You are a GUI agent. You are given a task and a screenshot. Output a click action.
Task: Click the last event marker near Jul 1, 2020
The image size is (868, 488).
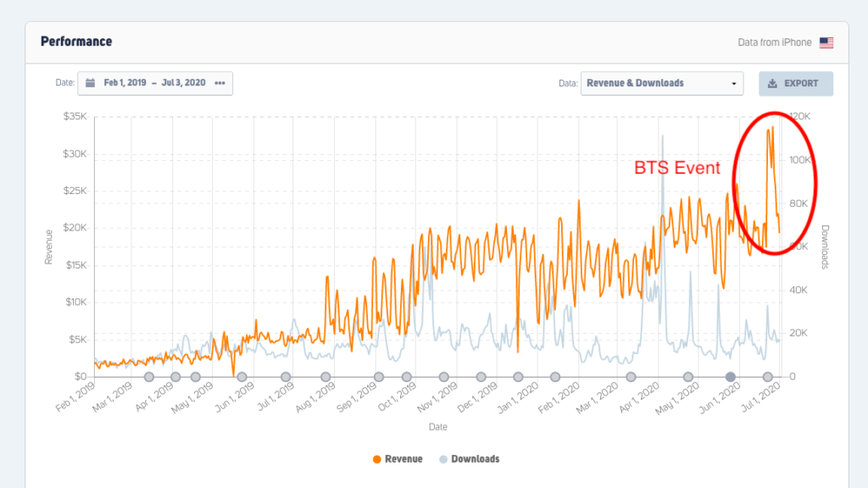[x=768, y=377]
